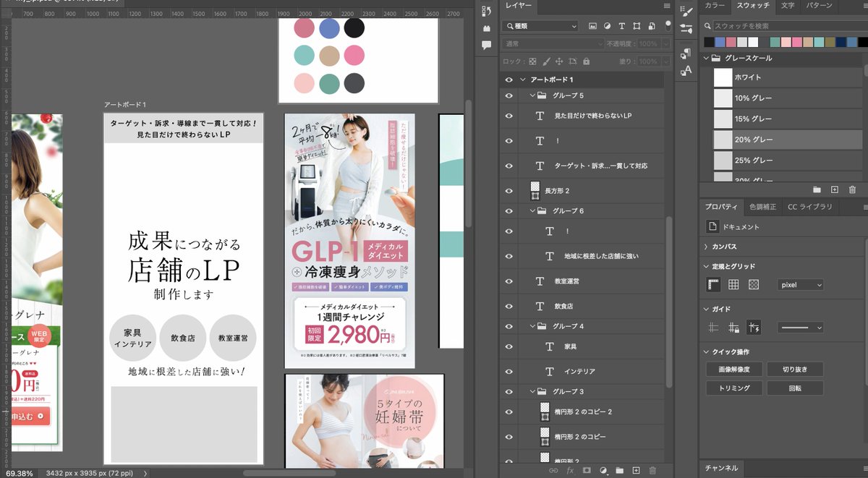Click the 画像解像度 button
The width and height of the screenshot is (868, 478).
(x=733, y=370)
